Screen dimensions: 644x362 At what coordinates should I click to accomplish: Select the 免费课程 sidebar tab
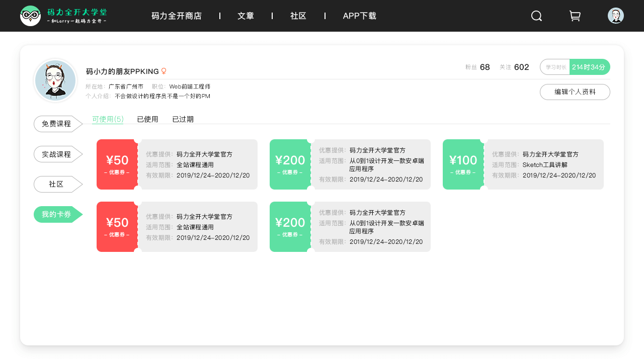coord(56,124)
